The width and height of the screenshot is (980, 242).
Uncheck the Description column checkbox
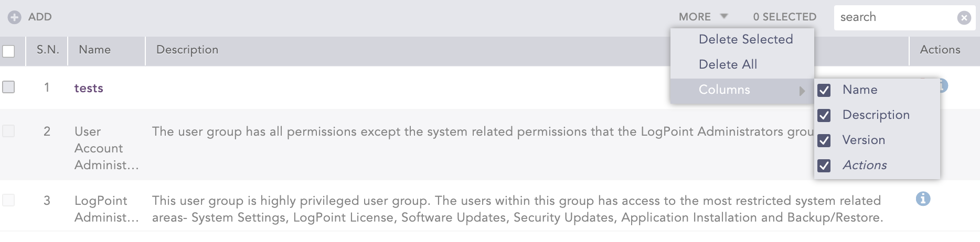pyautogui.click(x=824, y=115)
